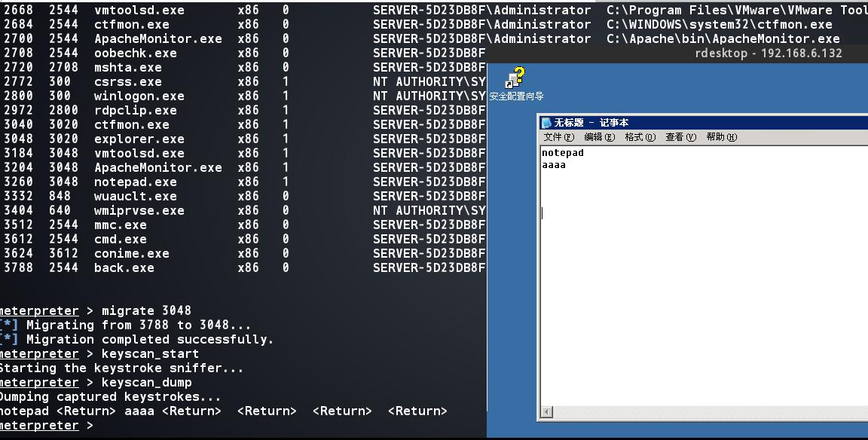The image size is (868, 440).
Task: Click 'mshta.exe' in the terminal process list
Action: tap(128, 68)
